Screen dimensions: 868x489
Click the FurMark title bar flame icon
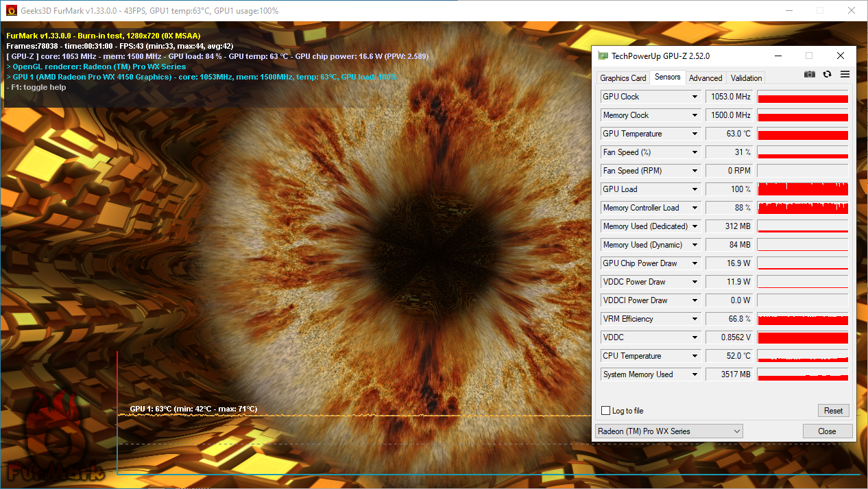(x=12, y=11)
